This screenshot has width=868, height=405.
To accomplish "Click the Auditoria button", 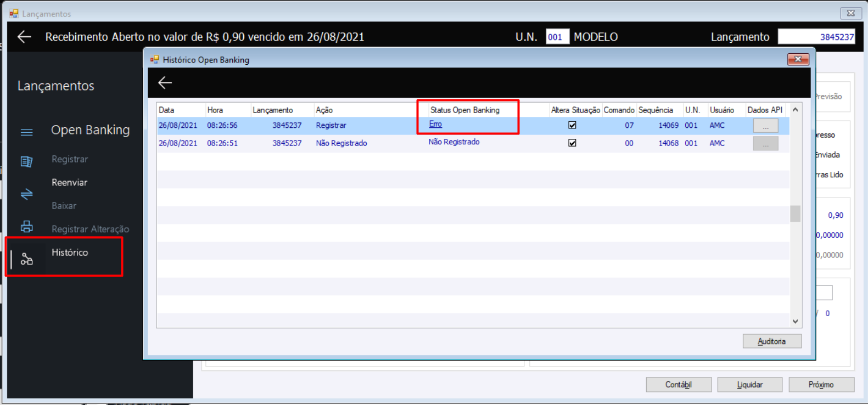I will click(772, 341).
